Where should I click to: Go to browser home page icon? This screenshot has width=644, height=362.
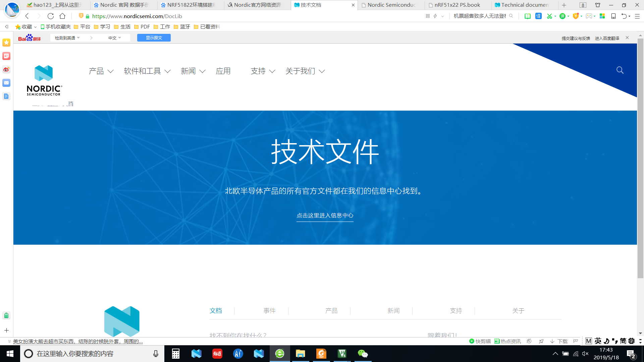[x=62, y=16]
